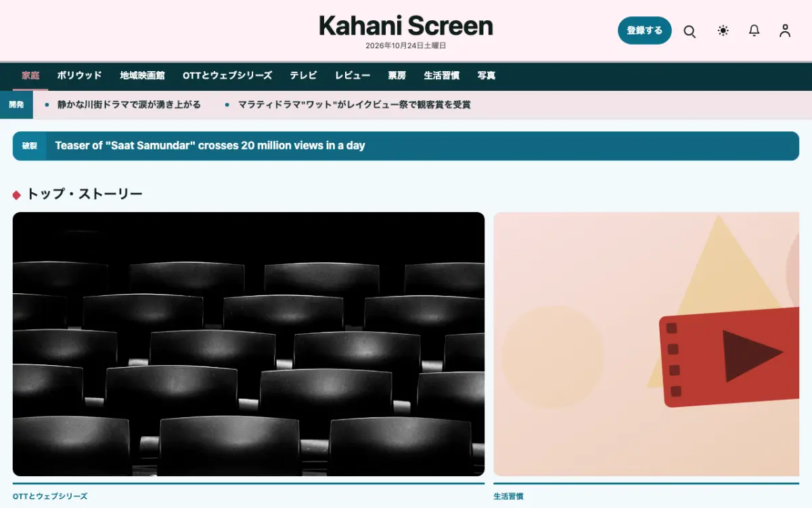Go to Kahani Screen site logo
Image resolution: width=812 pixels, height=508 pixels.
(x=406, y=26)
